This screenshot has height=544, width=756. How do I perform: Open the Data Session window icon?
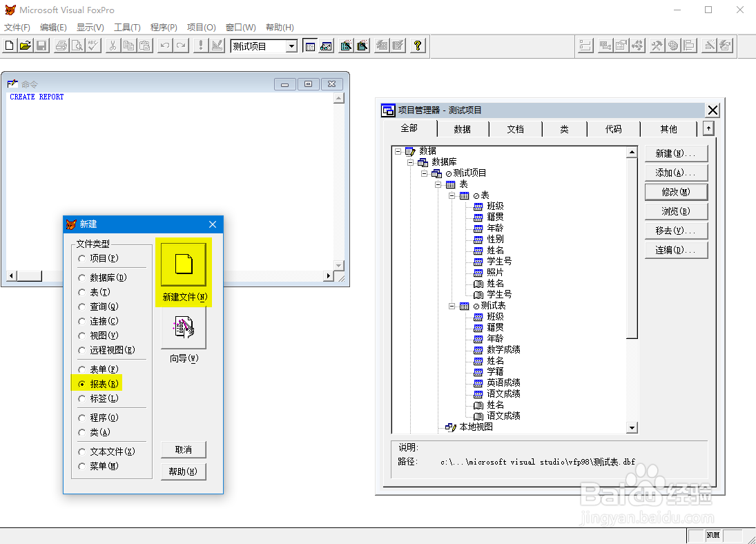[327, 46]
